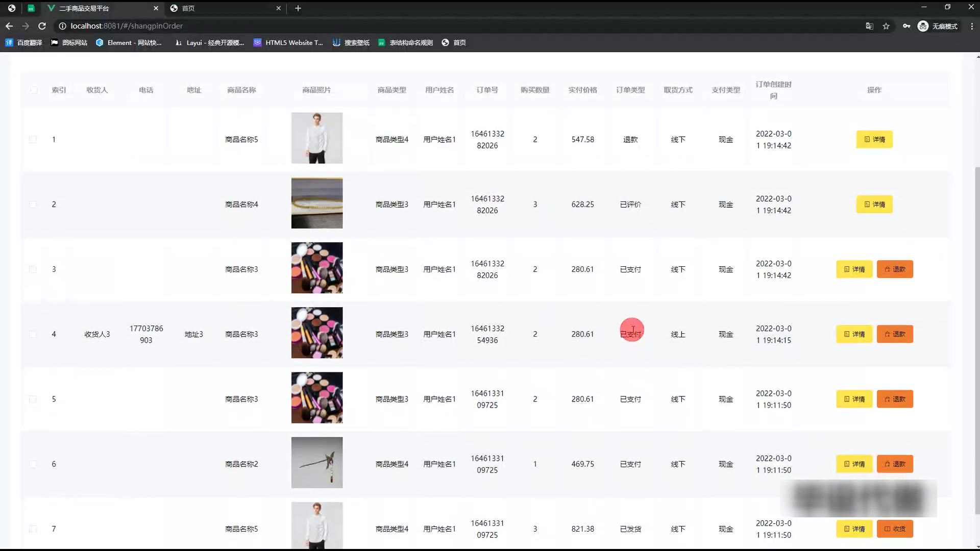980x551 pixels.
Task: Bookmark page with star icon
Action: (886, 26)
